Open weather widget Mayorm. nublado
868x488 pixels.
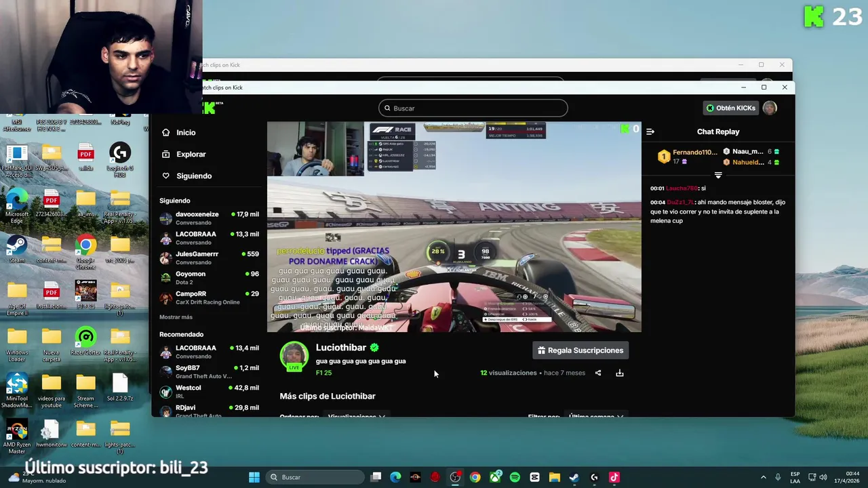37,477
